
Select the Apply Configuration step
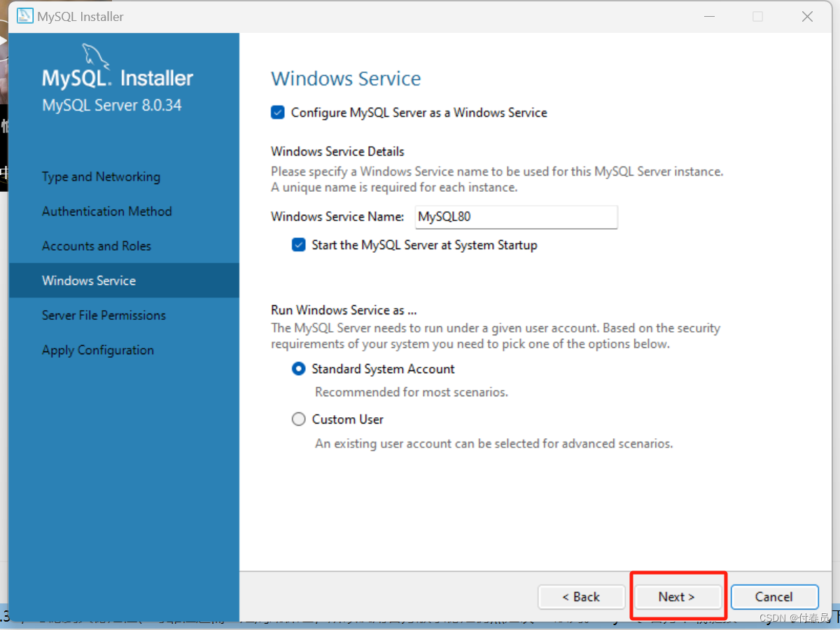(97, 349)
